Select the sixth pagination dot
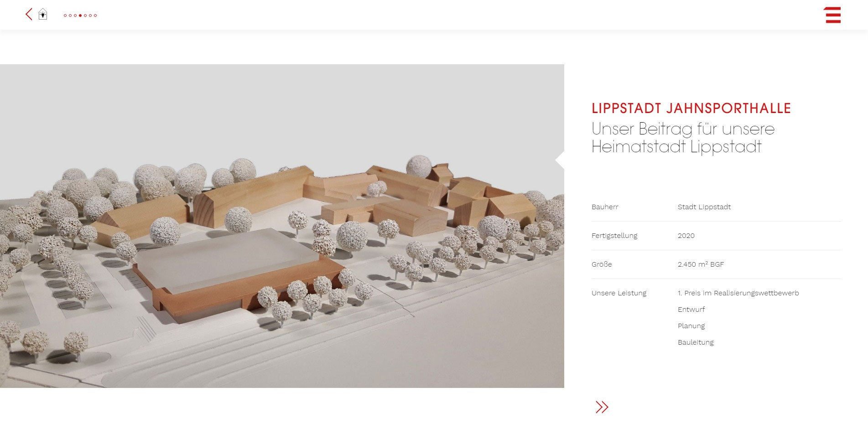Image resolution: width=868 pixels, height=444 pixels. pyautogui.click(x=90, y=15)
